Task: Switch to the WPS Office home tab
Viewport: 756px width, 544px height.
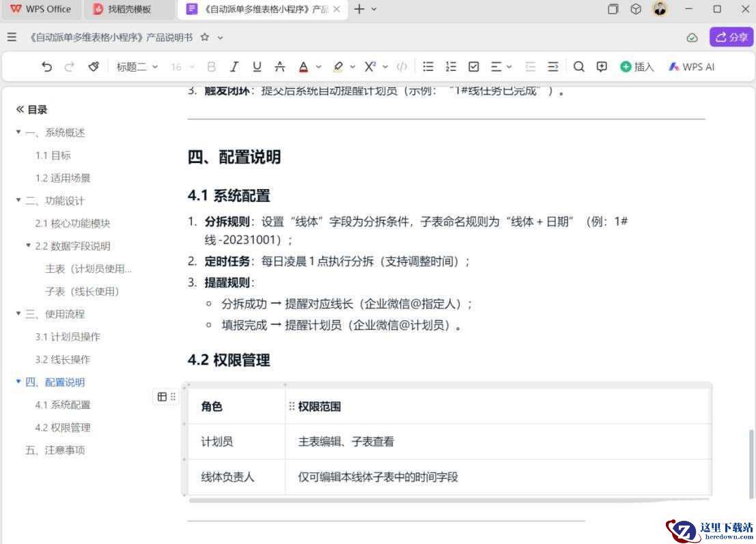Action: pyautogui.click(x=40, y=9)
